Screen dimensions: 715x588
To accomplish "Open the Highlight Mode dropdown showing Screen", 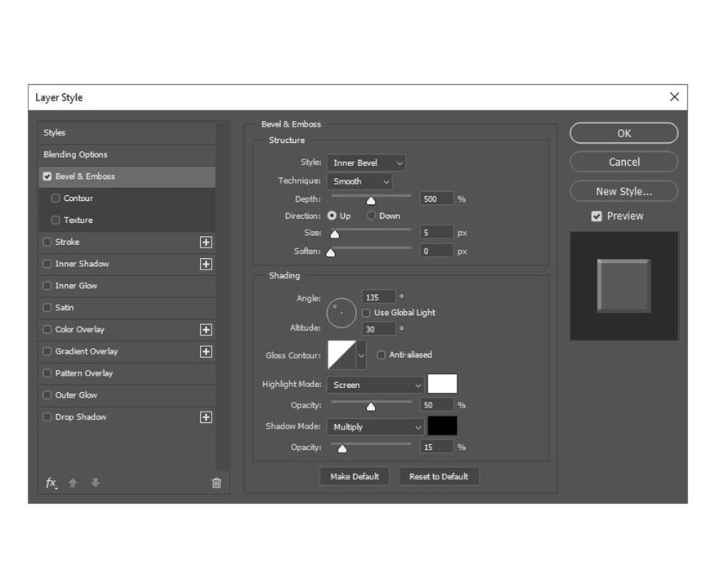I will [375, 385].
